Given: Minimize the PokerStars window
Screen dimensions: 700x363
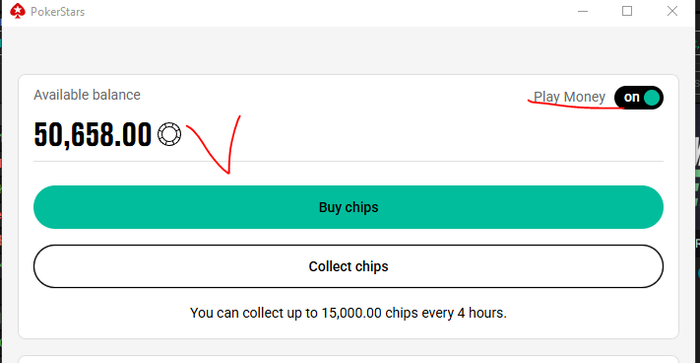Looking at the screenshot, I should pos(583,11).
